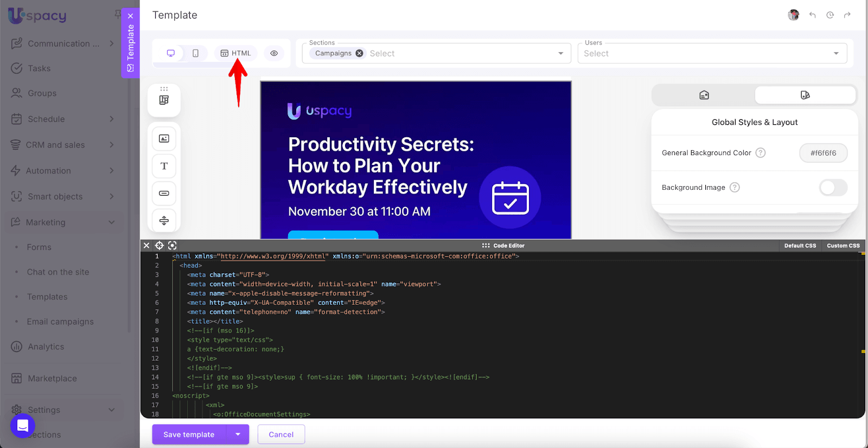Open CRM and sales in sidebar

coord(55,145)
